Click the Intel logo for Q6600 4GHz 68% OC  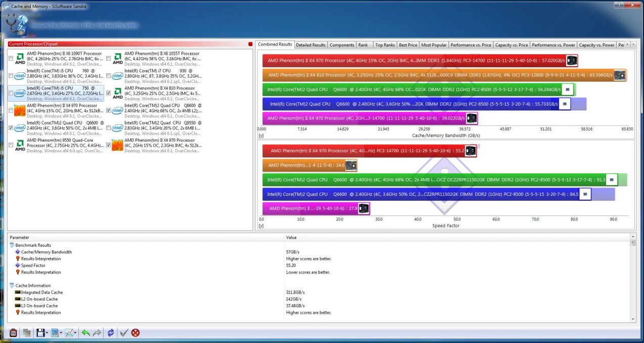coord(118,110)
